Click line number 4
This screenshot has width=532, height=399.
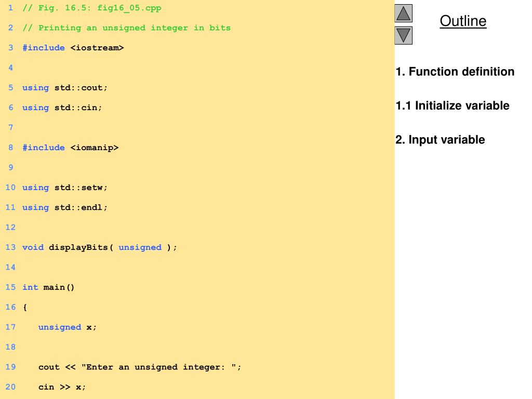(x=10, y=68)
